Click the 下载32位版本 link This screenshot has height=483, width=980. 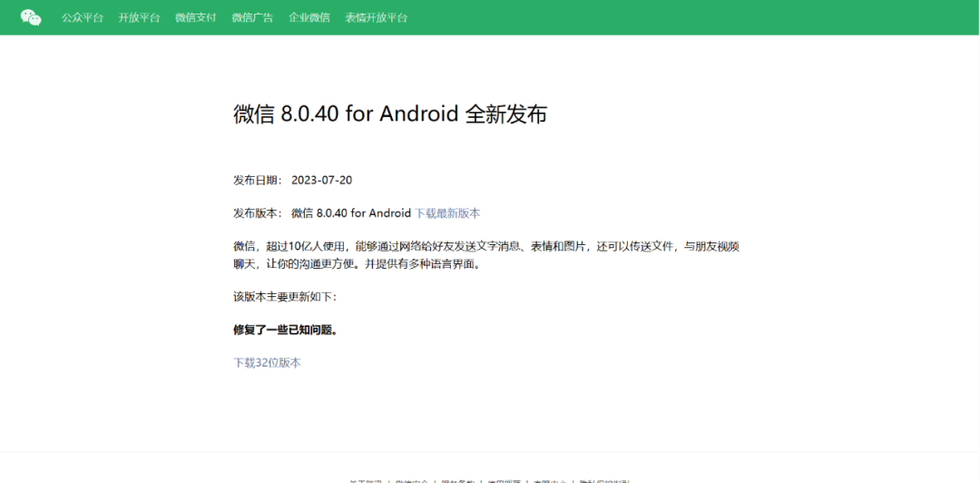(x=267, y=363)
